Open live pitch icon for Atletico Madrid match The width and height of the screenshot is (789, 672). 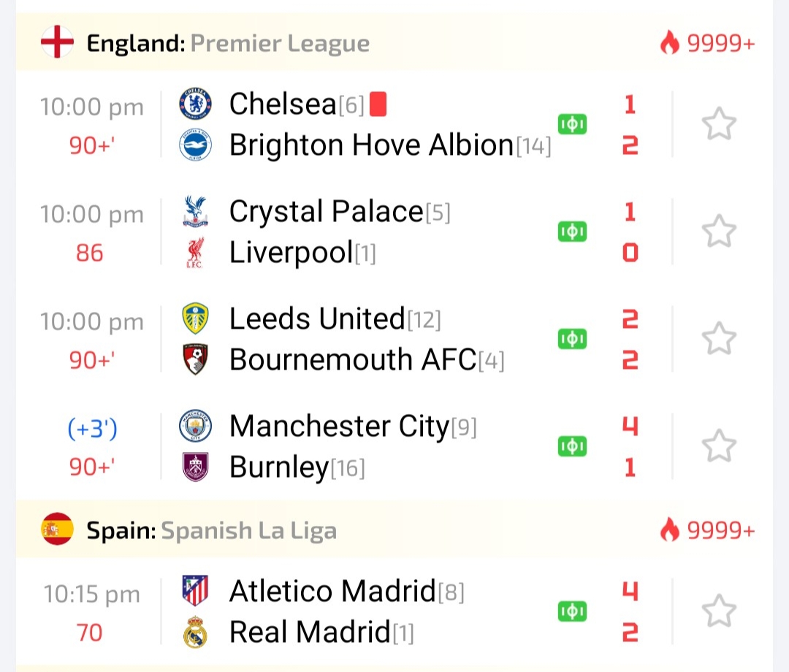[572, 611]
